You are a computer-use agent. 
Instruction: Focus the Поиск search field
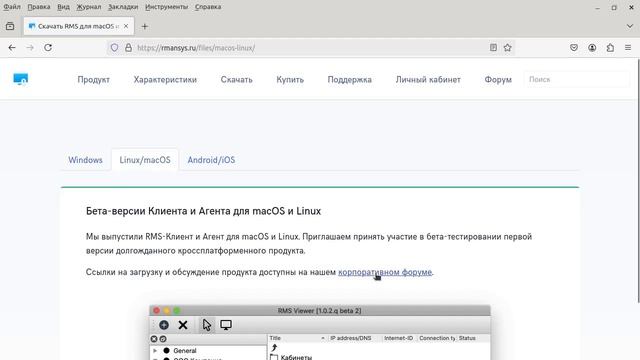click(576, 80)
